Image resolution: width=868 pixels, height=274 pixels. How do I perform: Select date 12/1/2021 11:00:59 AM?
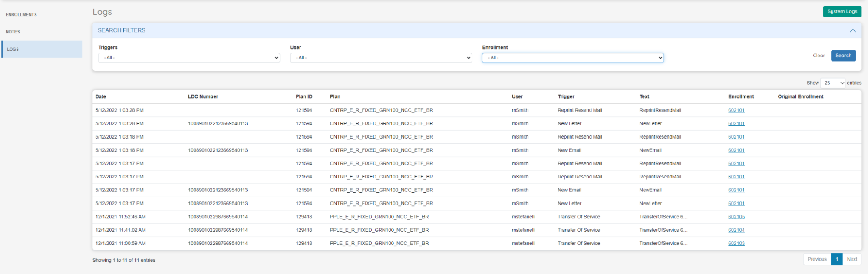point(120,244)
